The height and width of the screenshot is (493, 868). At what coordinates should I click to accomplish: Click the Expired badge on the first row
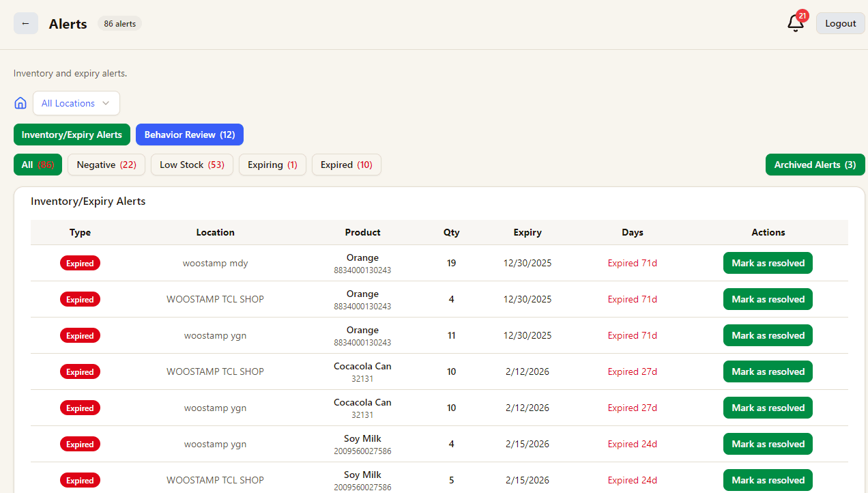(80, 263)
